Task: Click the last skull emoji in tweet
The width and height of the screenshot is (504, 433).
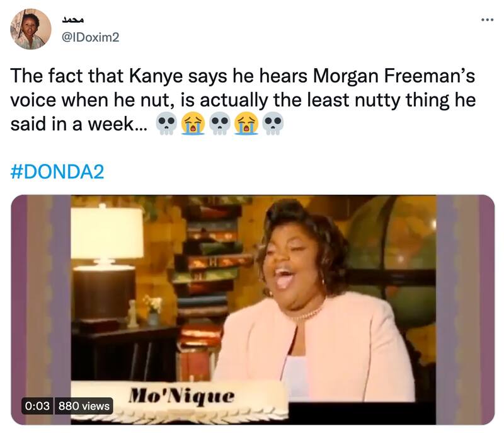Action: pyautogui.click(x=272, y=124)
